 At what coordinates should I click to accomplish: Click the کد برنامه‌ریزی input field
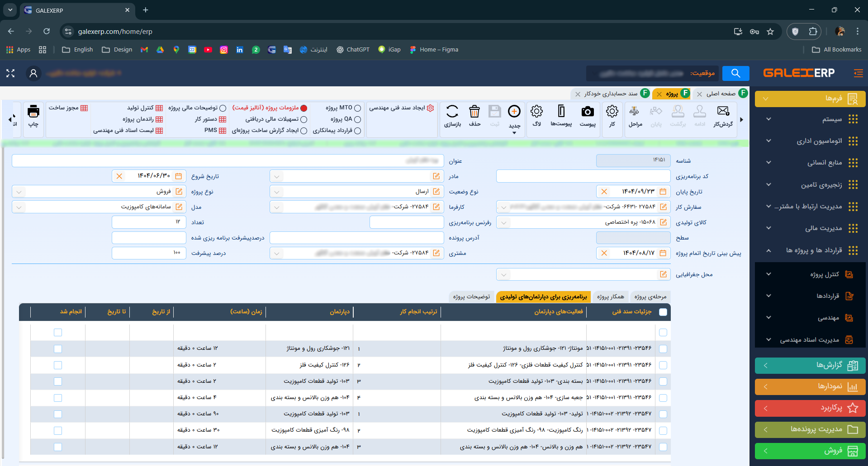583,176
